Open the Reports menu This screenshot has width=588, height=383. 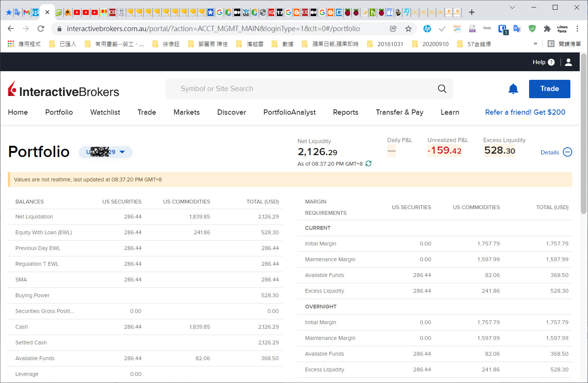coord(346,112)
